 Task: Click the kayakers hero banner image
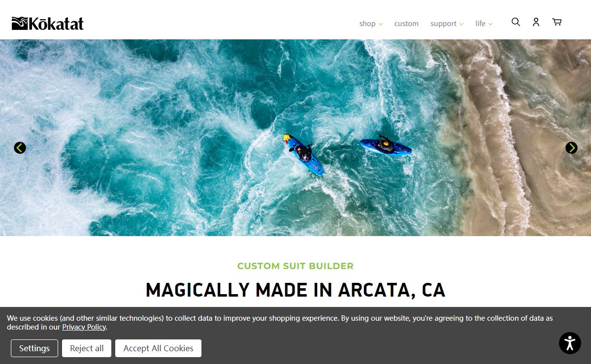click(x=295, y=138)
